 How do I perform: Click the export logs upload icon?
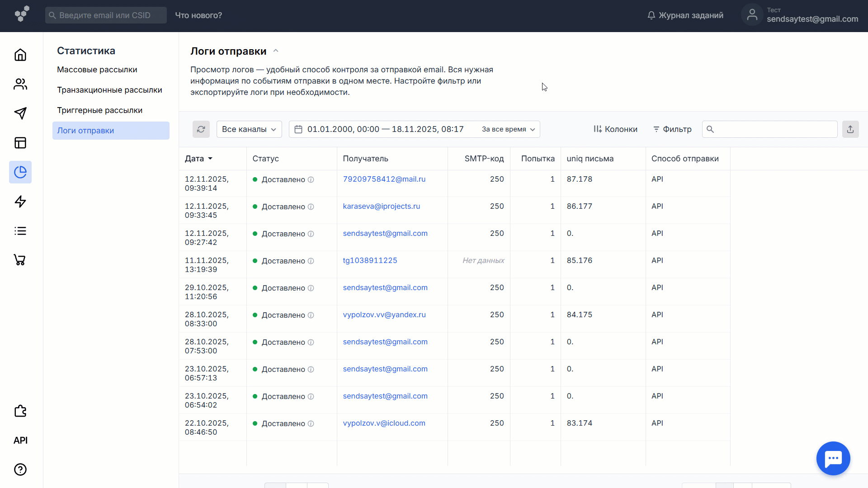850,129
